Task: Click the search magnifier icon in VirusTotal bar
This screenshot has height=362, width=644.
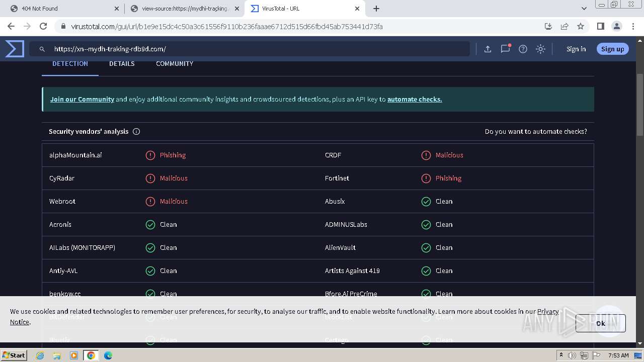Action: click(x=42, y=49)
